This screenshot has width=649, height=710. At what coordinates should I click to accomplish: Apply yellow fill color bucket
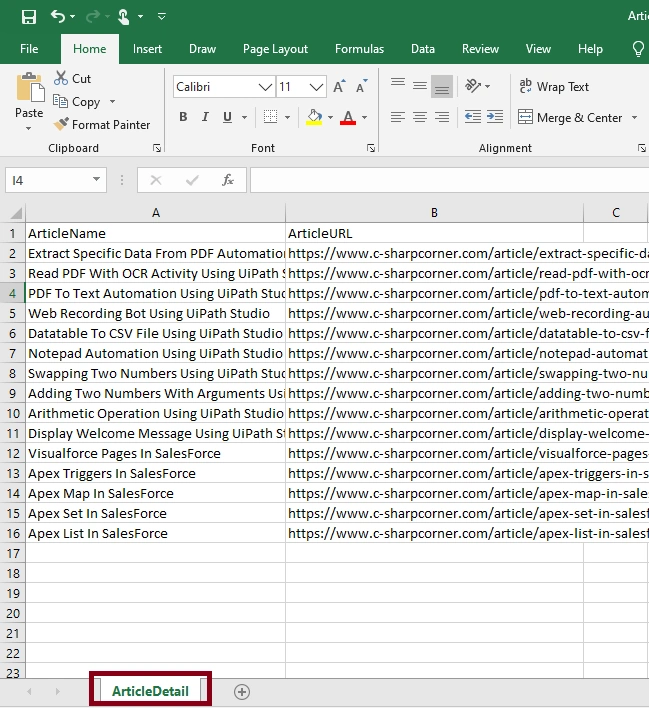pos(314,117)
